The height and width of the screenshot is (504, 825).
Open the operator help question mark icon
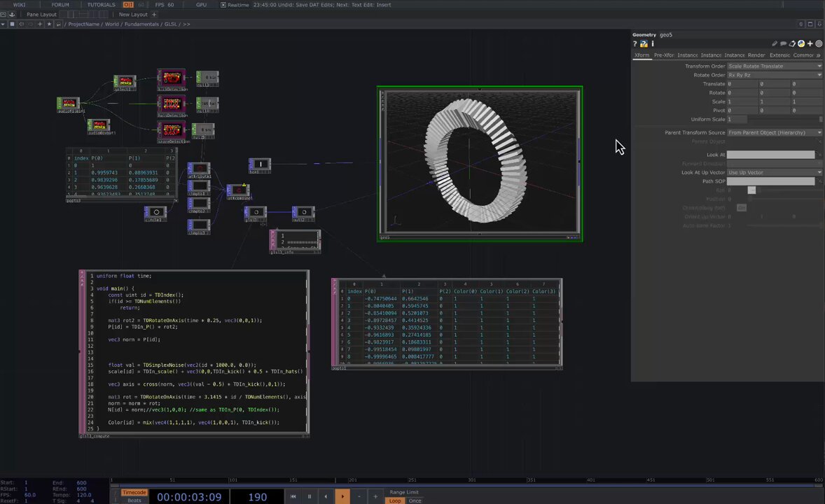(x=635, y=44)
